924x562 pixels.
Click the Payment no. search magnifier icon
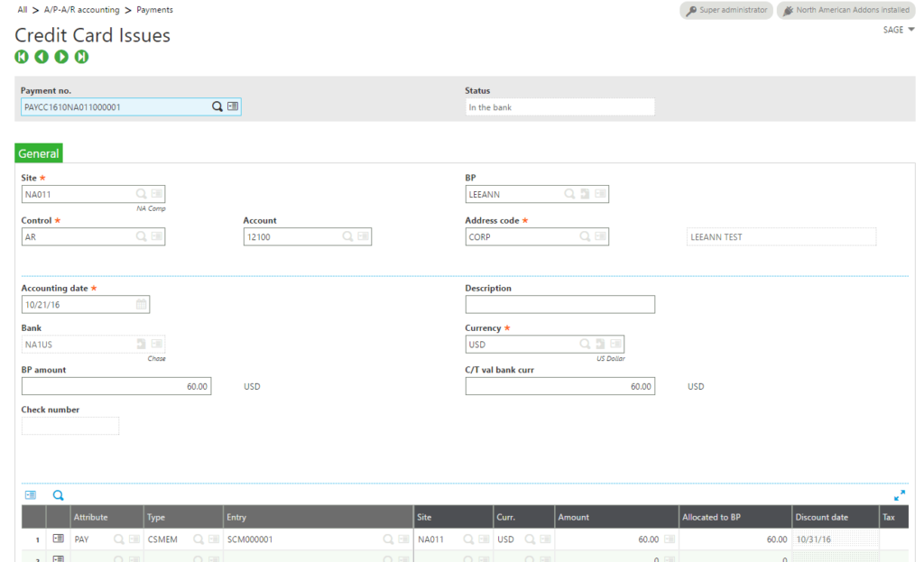[x=217, y=106]
